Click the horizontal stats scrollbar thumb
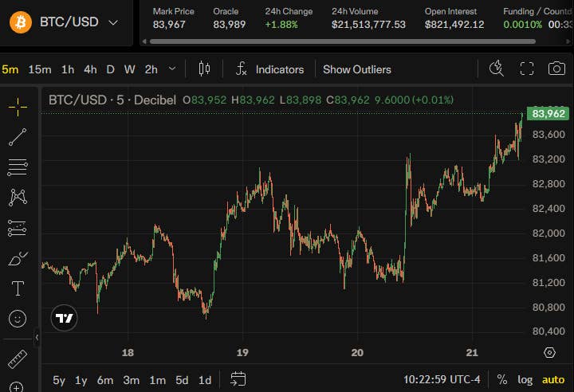This screenshot has width=574, height=392. (342, 41)
